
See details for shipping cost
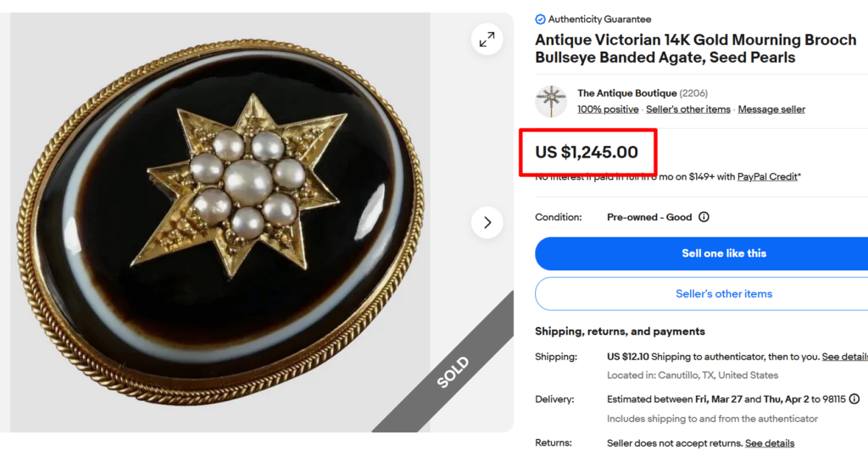(844, 357)
